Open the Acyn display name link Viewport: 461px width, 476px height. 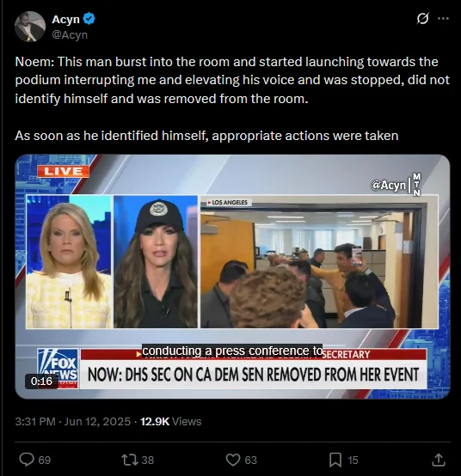[65, 19]
